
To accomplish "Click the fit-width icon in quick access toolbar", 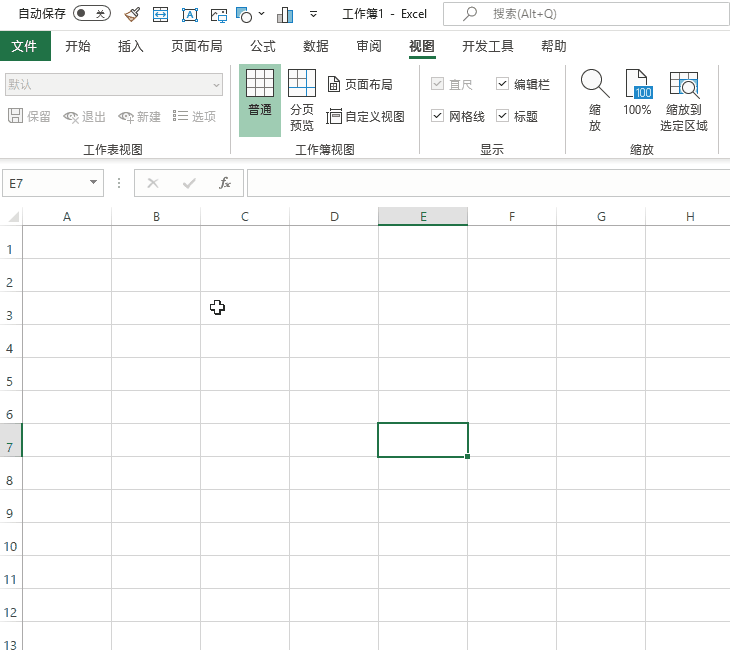I will [161, 14].
